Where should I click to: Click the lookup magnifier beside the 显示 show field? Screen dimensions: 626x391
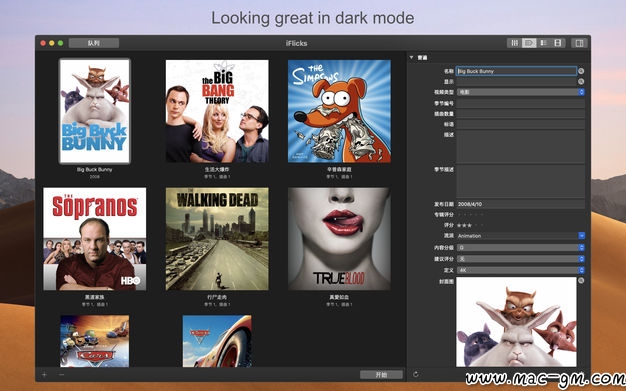[x=581, y=81]
